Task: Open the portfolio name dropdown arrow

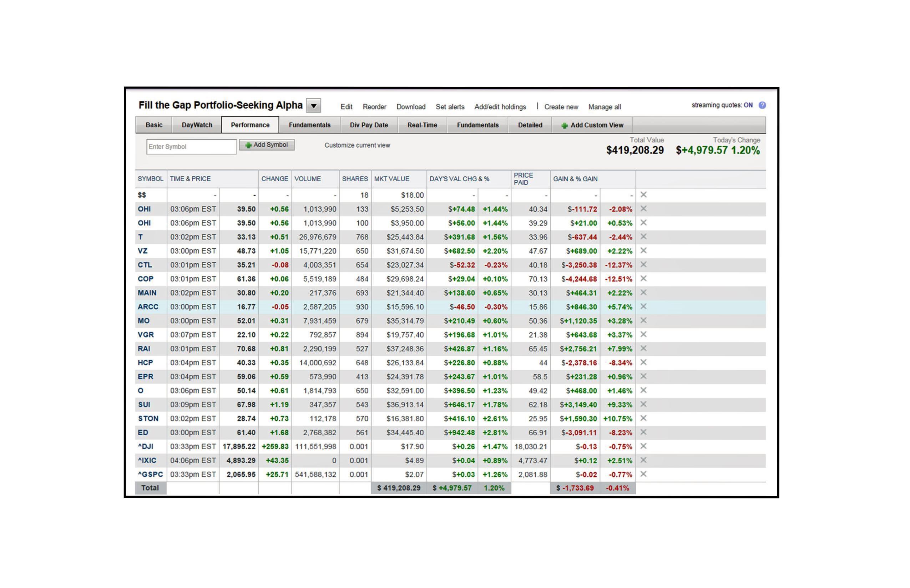Action: point(314,106)
